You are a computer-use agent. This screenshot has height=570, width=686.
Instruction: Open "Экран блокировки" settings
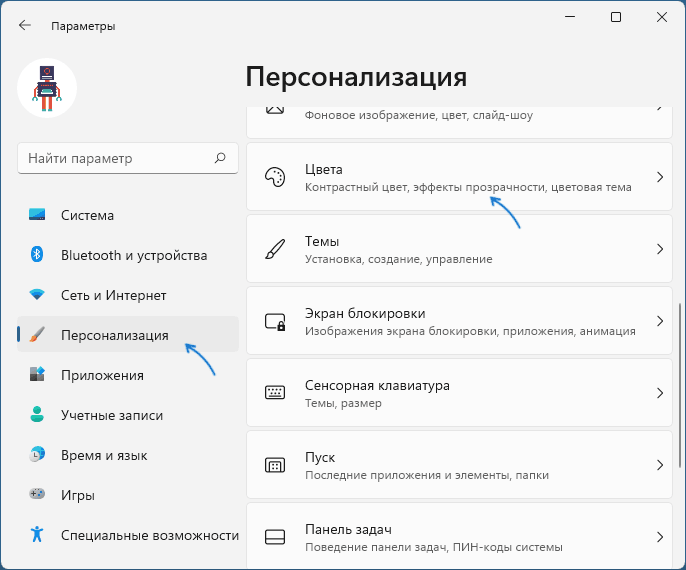pos(459,321)
